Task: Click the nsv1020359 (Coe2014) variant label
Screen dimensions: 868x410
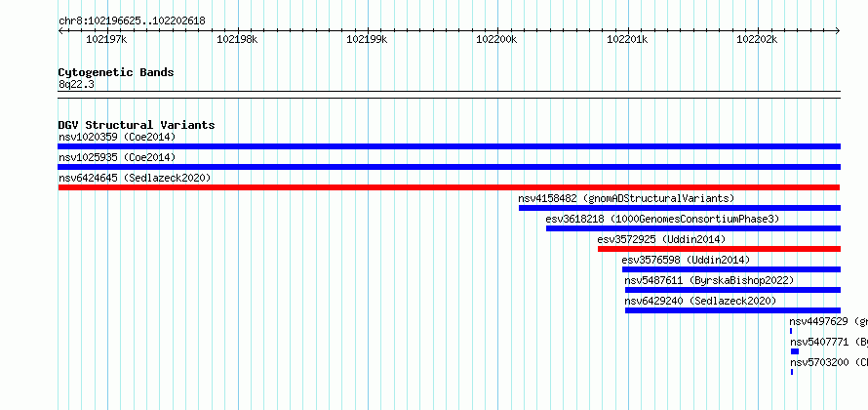Action: 117,137
